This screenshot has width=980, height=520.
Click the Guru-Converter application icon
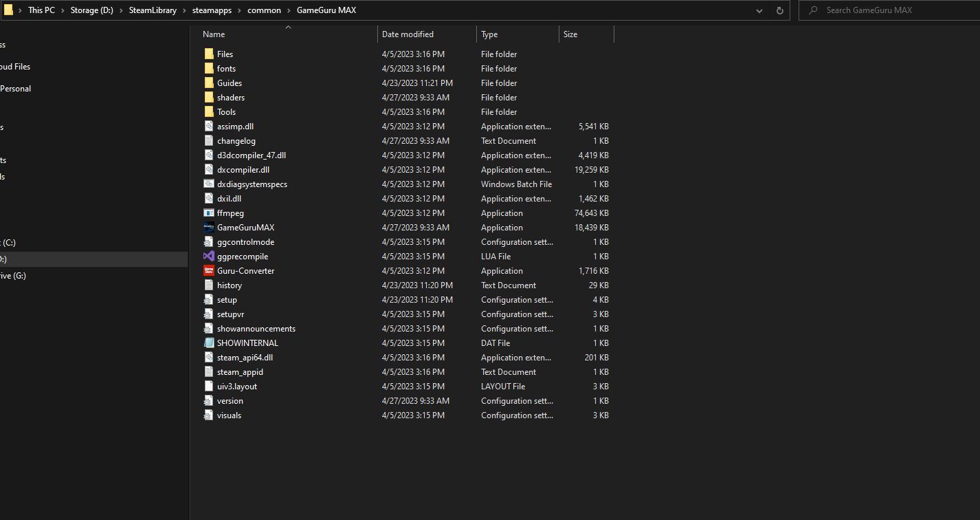click(210, 270)
